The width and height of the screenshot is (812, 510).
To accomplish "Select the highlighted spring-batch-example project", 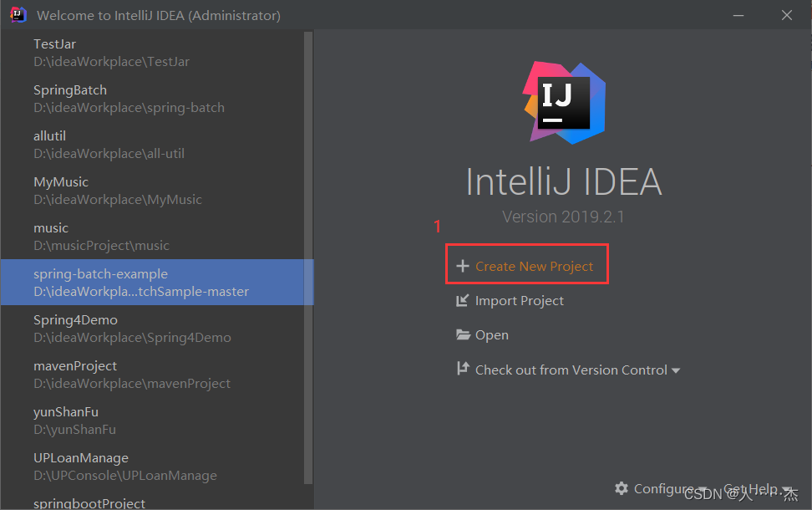I will point(155,283).
